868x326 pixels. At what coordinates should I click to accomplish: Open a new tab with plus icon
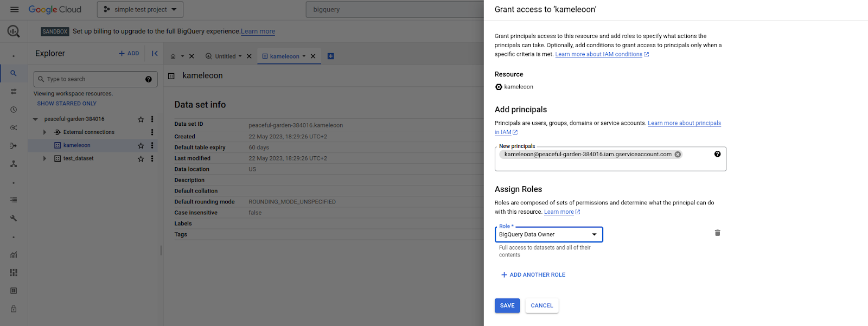pyautogui.click(x=331, y=56)
